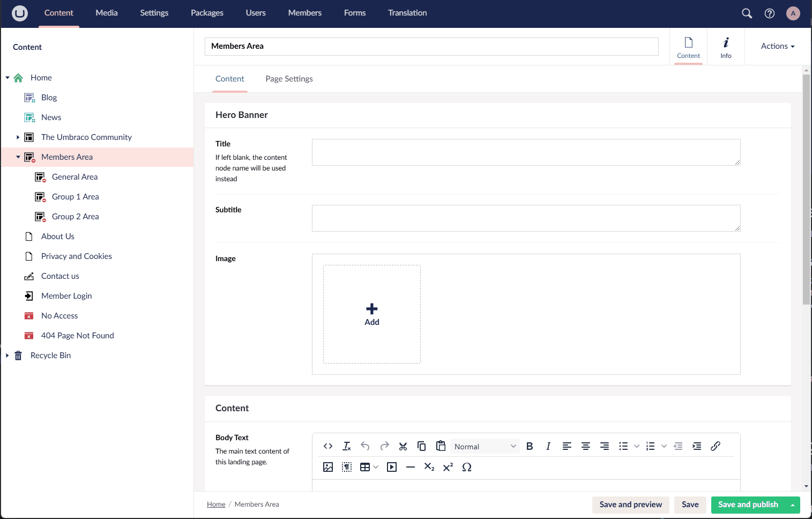
Task: Add a hero banner image
Action: tap(372, 314)
